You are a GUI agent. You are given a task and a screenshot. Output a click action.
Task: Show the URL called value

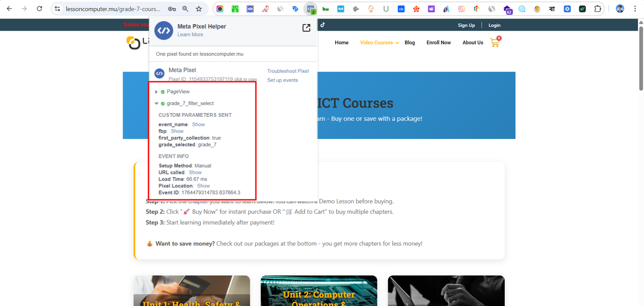pos(195,172)
